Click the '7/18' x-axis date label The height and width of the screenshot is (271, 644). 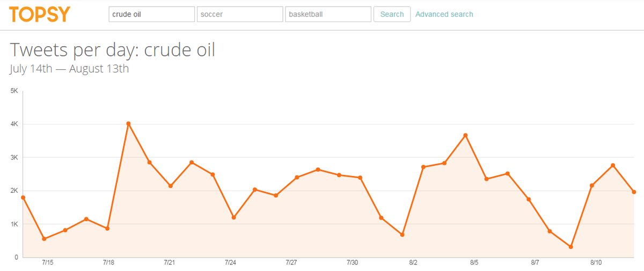(x=108, y=263)
